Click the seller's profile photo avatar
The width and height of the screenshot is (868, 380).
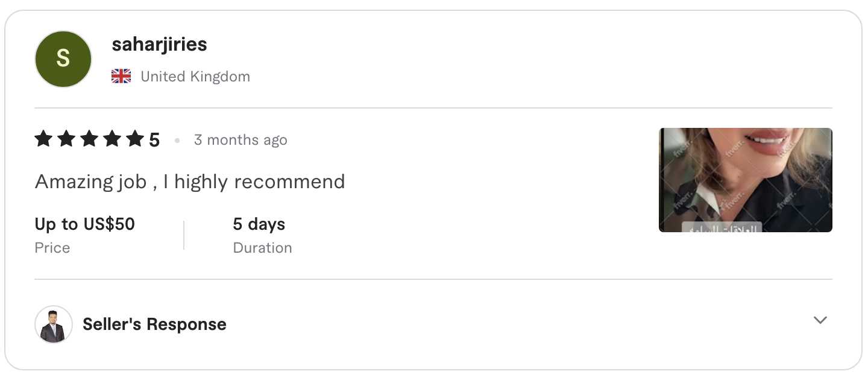[x=54, y=325]
